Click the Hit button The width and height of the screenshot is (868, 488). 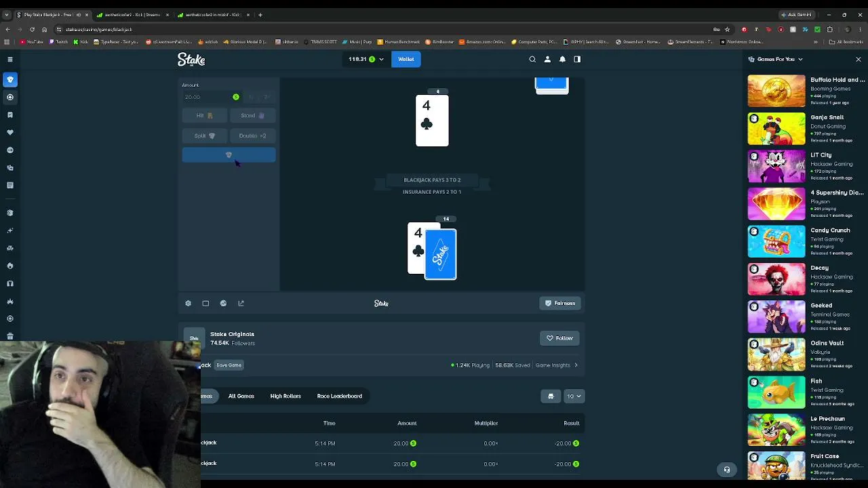click(204, 116)
